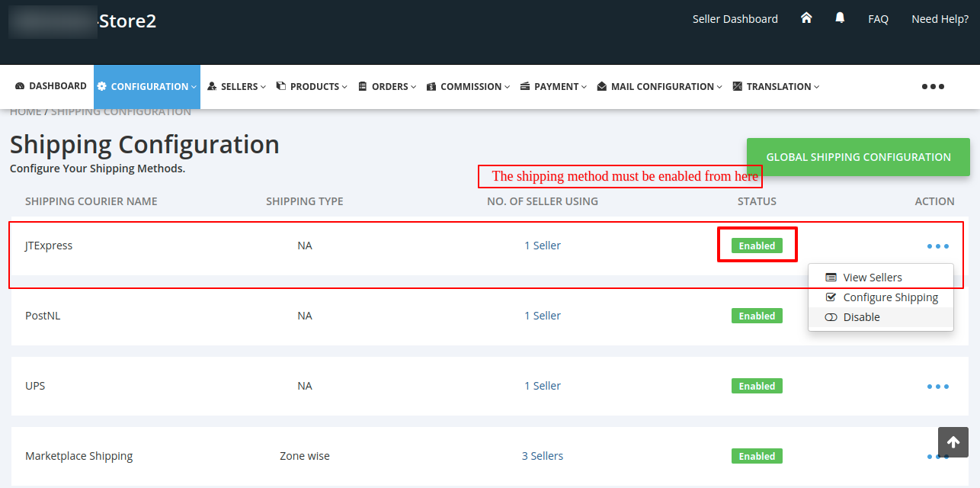Choose Configure Shipping in the action menu

click(x=881, y=297)
